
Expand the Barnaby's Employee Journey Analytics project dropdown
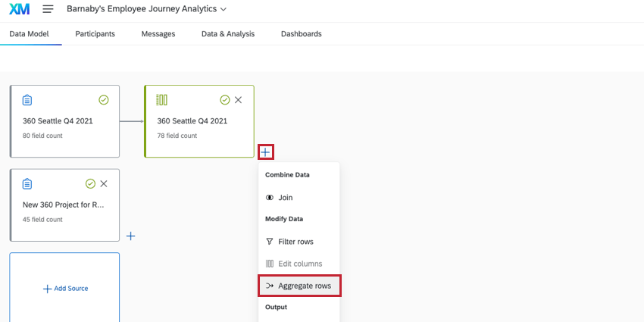pyautogui.click(x=223, y=9)
